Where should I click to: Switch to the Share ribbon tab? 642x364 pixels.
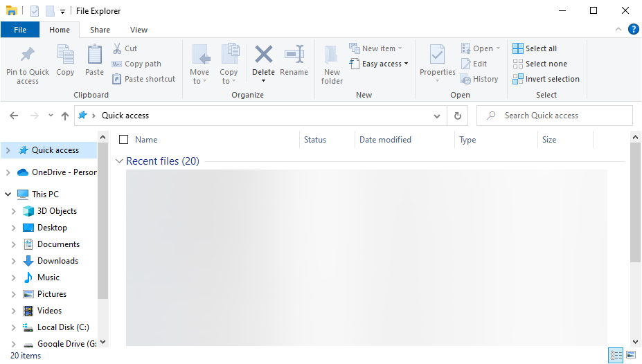pos(100,30)
